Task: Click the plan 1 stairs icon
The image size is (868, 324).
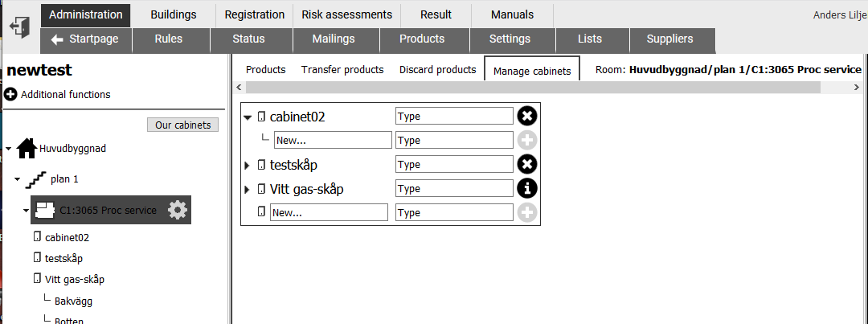Action: pyautogui.click(x=36, y=179)
